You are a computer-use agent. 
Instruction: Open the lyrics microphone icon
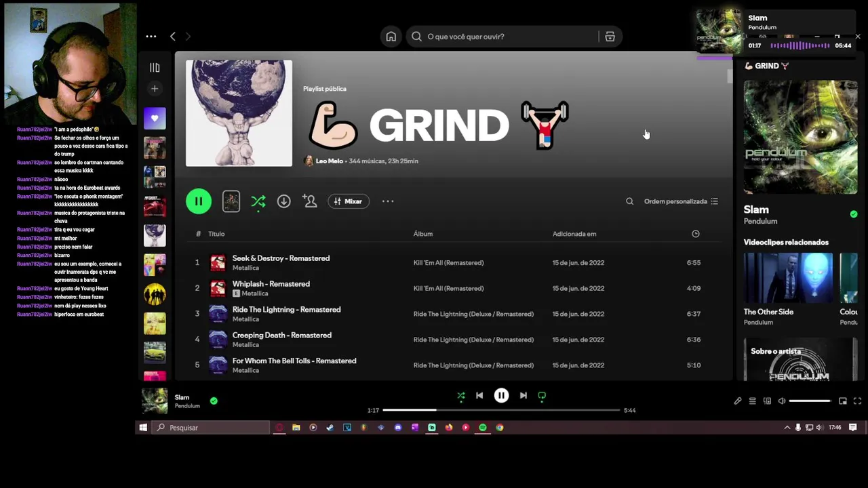point(738,401)
